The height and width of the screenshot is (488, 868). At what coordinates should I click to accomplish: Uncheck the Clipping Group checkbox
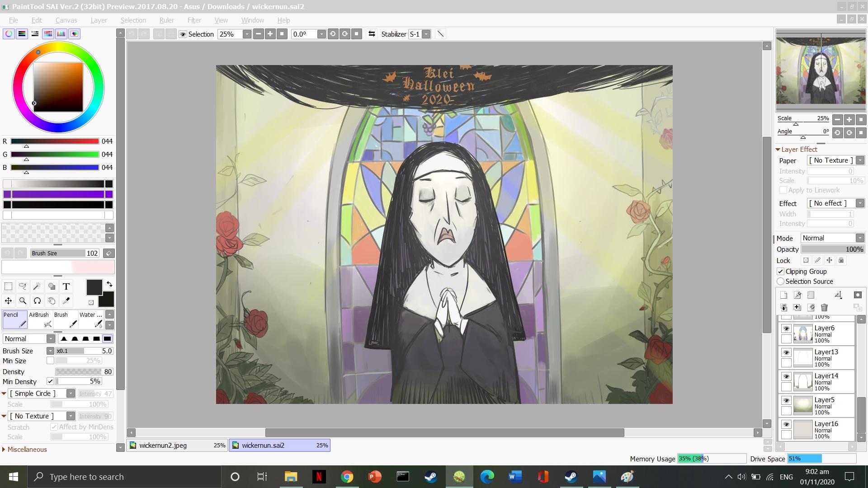pos(781,272)
